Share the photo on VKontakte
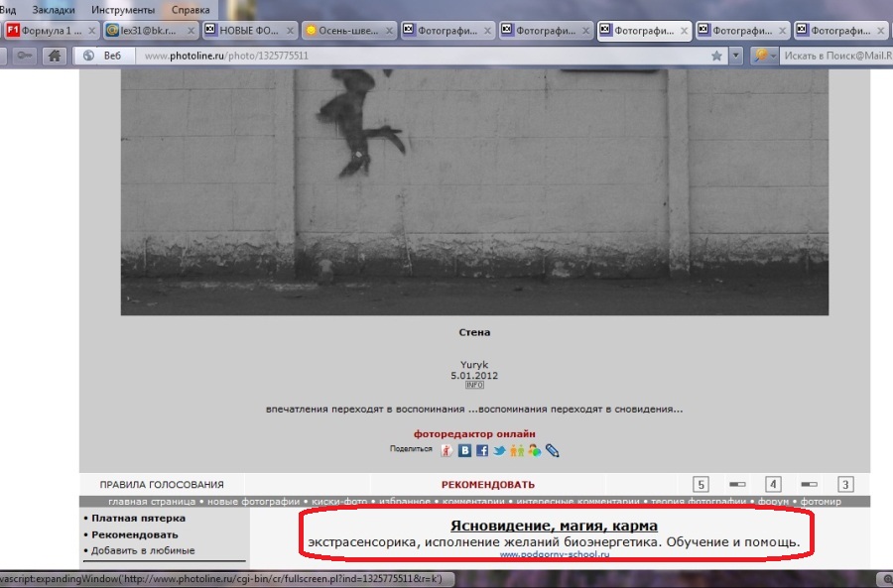 pos(464,451)
